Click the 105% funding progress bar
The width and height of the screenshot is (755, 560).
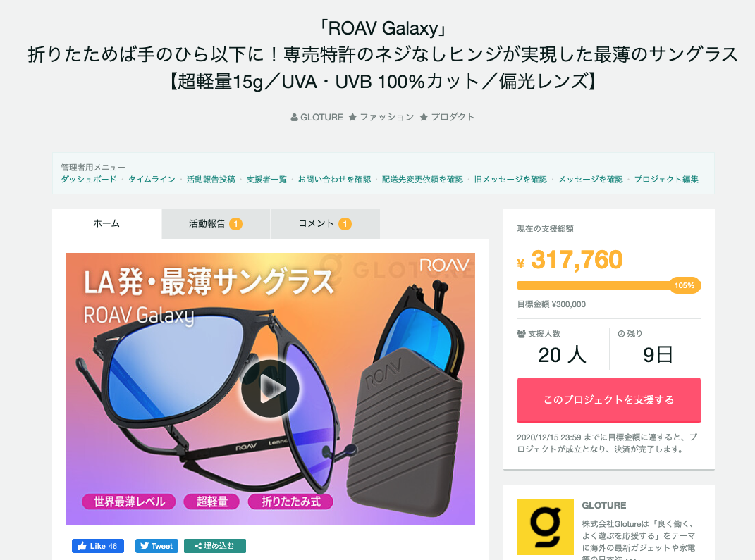point(608,286)
